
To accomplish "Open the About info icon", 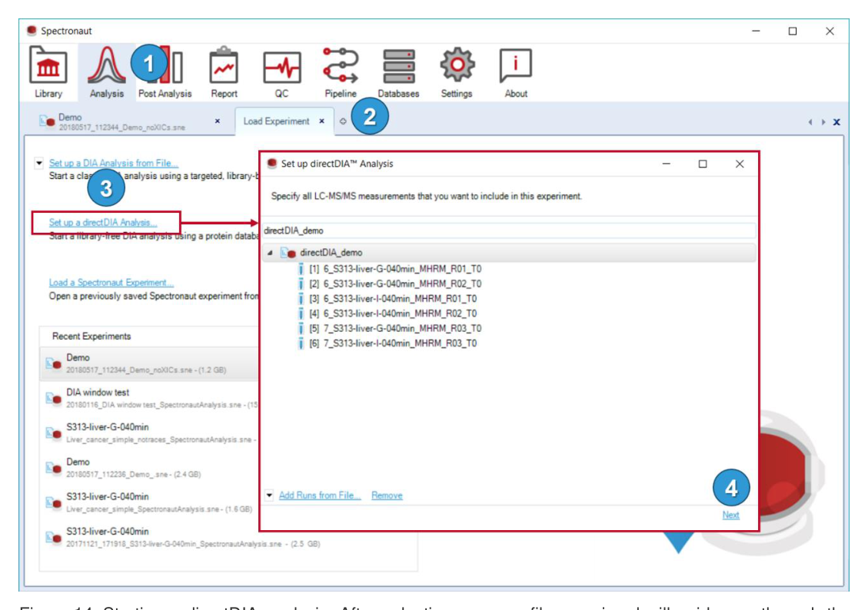I will (515, 72).
